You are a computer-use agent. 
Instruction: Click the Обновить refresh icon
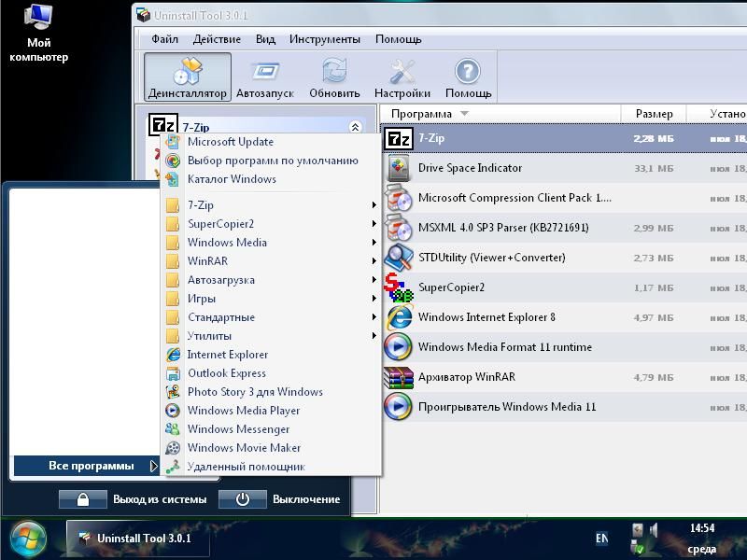click(x=334, y=71)
